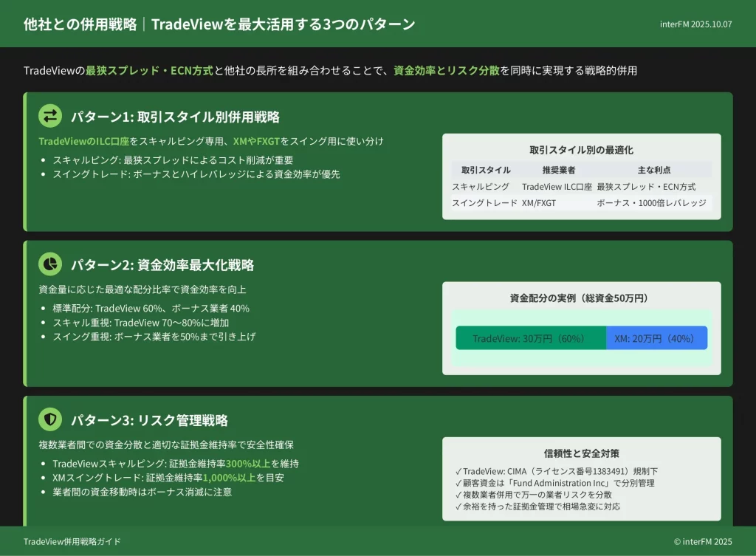Select the パターン2: 資金効率最大化戦略 heading
756x556 pixels.
[162, 265]
